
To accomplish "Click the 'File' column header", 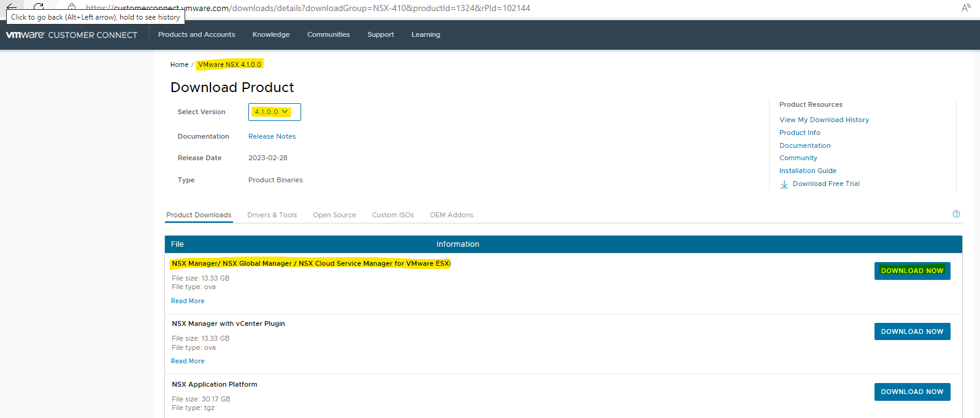I will pos(177,244).
